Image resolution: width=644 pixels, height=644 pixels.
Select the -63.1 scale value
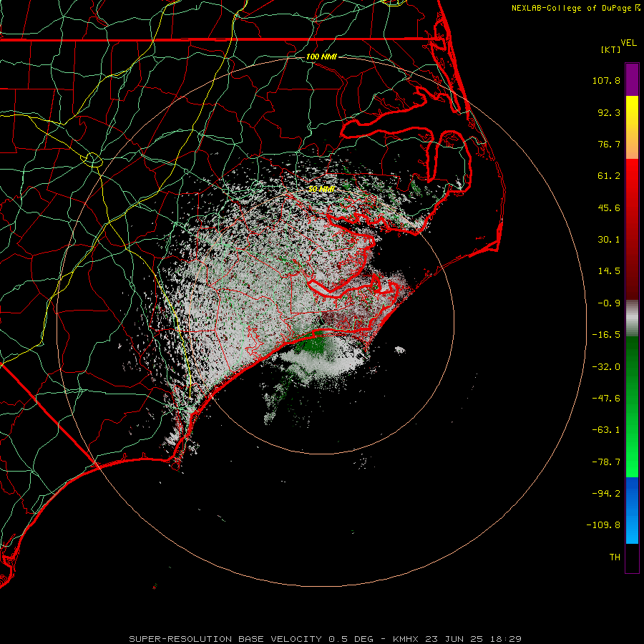(606, 430)
